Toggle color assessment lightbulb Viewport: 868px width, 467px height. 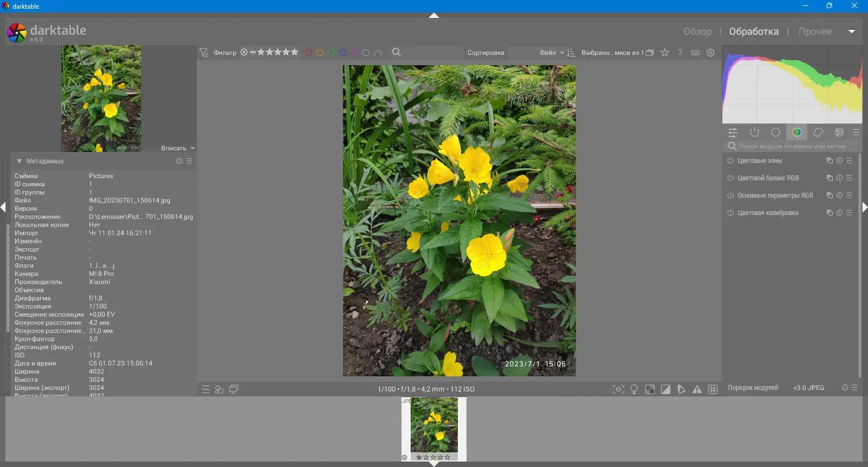pyautogui.click(x=634, y=389)
